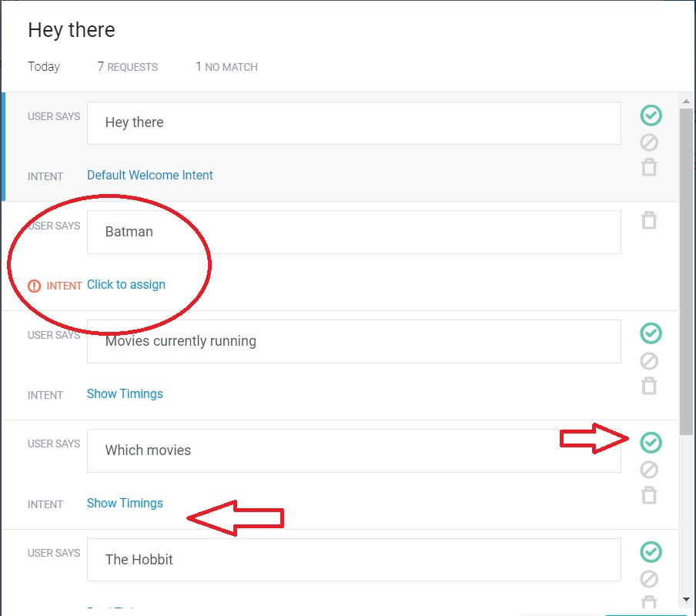Click the 'Today' date label
696x616 pixels.
tap(43, 66)
